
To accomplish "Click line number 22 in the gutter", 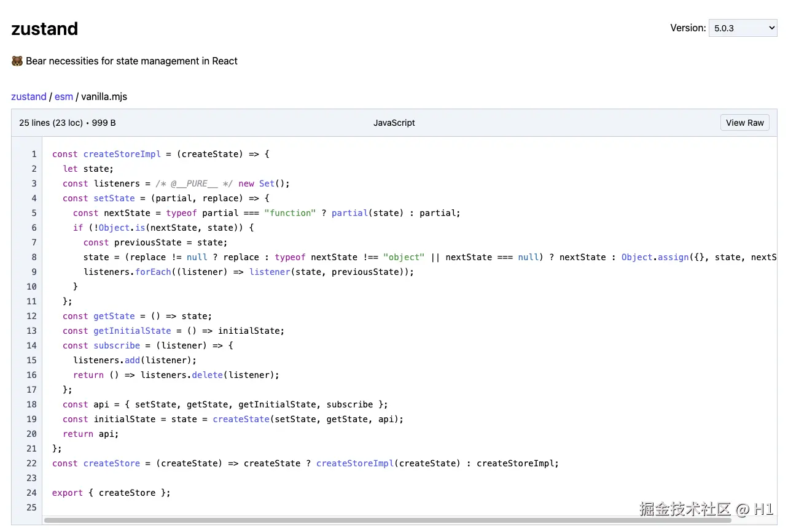I will point(32,463).
